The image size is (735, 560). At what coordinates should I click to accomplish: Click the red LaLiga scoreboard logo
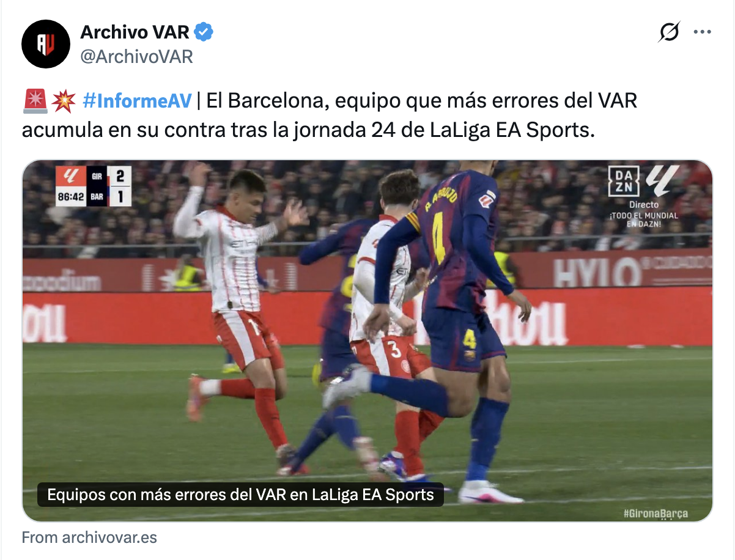pos(71,176)
